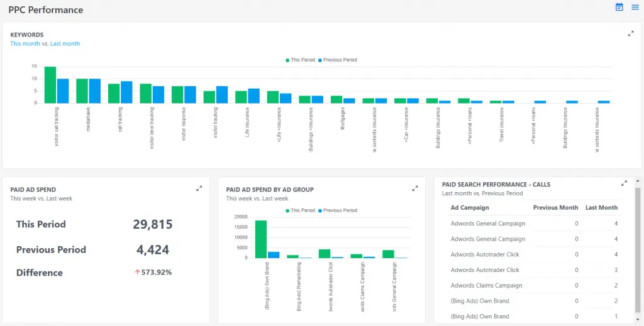Image resolution: width=644 pixels, height=326 pixels.
Task: Click the green '(Bing Ads) Own Brand' spend bar
Action: tap(261, 239)
